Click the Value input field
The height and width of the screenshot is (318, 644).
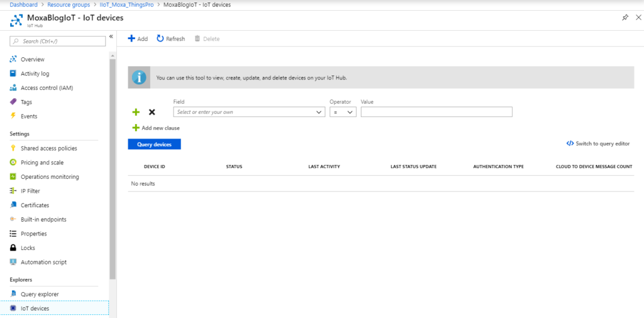(436, 112)
